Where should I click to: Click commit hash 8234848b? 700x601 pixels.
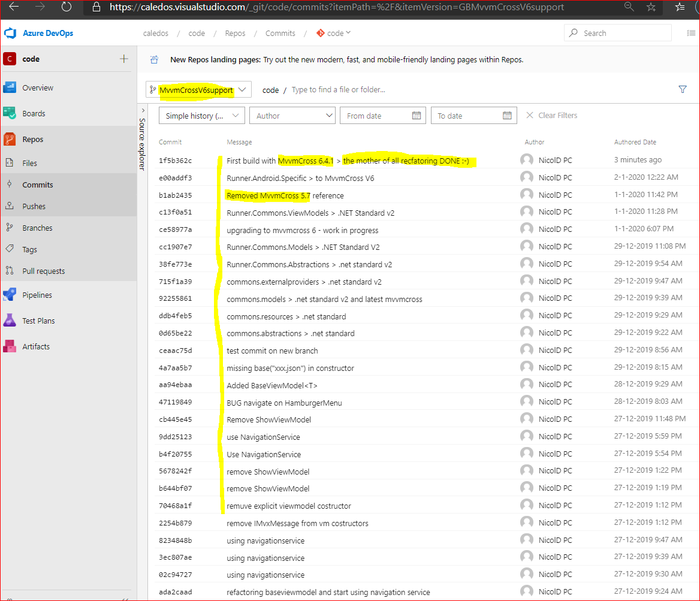[176, 540]
